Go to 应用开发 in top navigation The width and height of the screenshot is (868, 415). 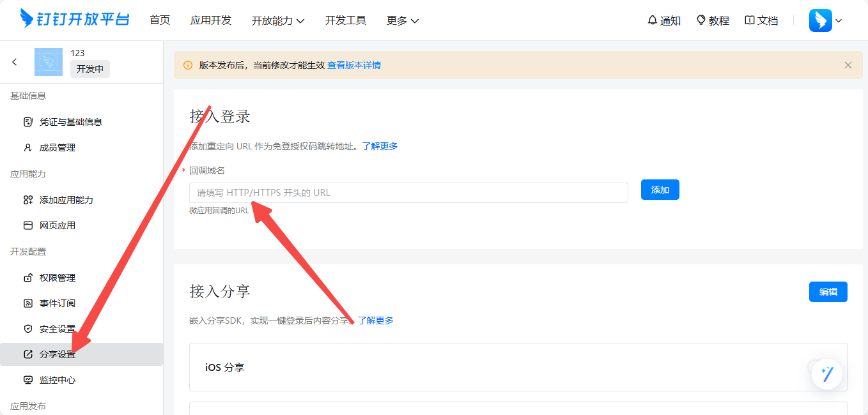pyautogui.click(x=211, y=20)
